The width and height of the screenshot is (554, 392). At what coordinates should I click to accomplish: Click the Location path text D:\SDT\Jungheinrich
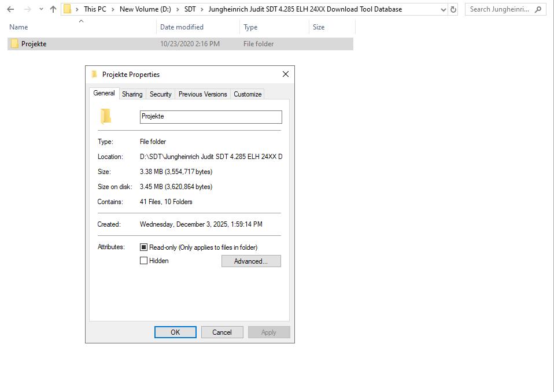(211, 157)
